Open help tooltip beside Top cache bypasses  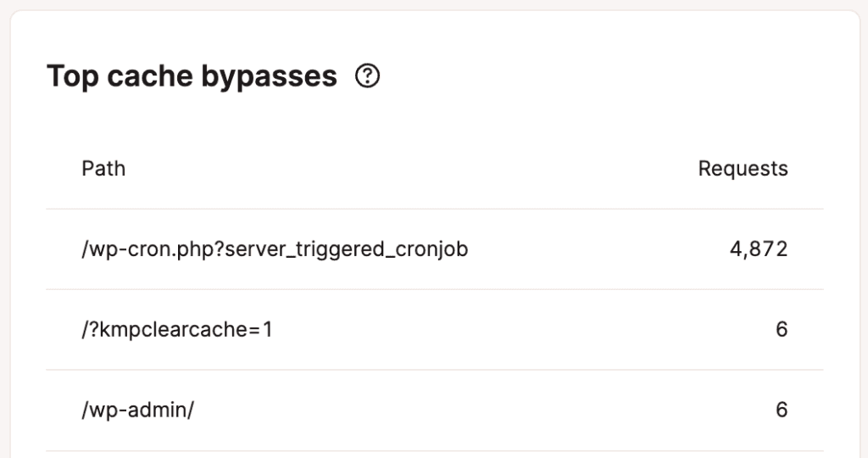point(368,75)
